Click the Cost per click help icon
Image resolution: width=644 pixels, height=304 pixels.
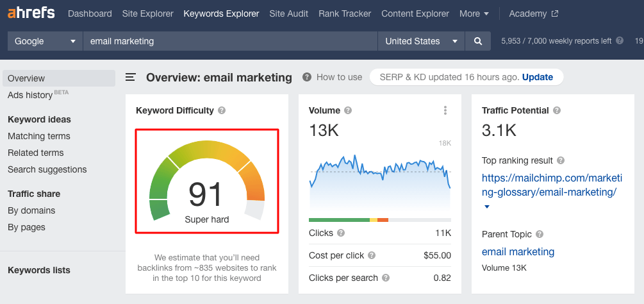click(x=372, y=255)
